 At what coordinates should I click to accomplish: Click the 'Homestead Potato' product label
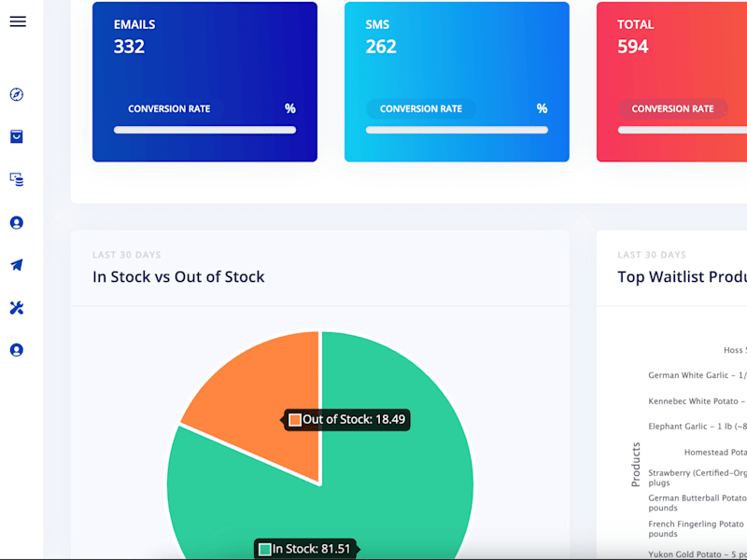pyautogui.click(x=715, y=452)
